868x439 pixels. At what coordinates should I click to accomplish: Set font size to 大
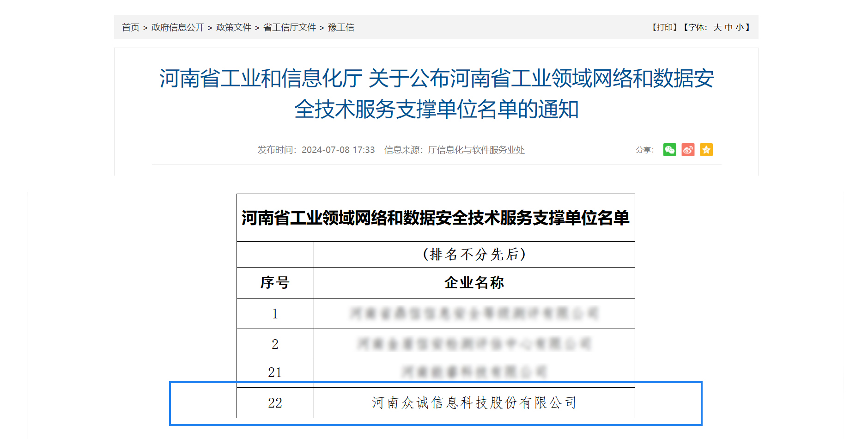[x=717, y=28]
